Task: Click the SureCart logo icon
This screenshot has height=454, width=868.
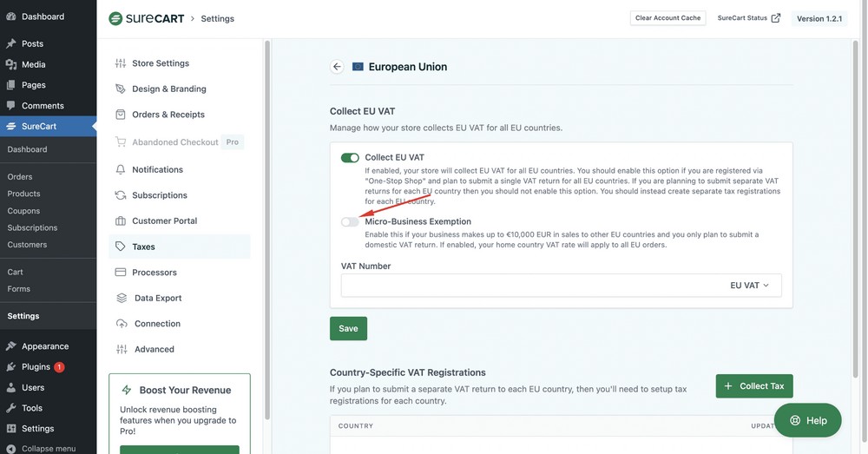Action: [115, 19]
